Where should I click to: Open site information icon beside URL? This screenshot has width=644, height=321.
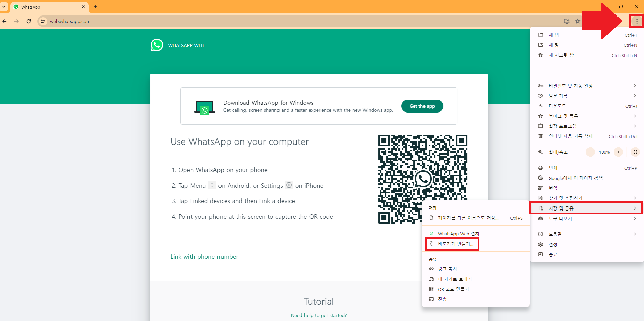(x=43, y=21)
